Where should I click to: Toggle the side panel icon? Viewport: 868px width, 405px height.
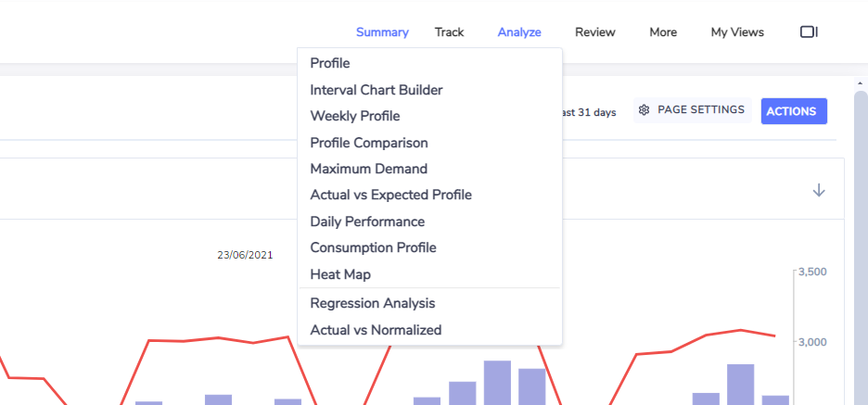[x=809, y=32]
